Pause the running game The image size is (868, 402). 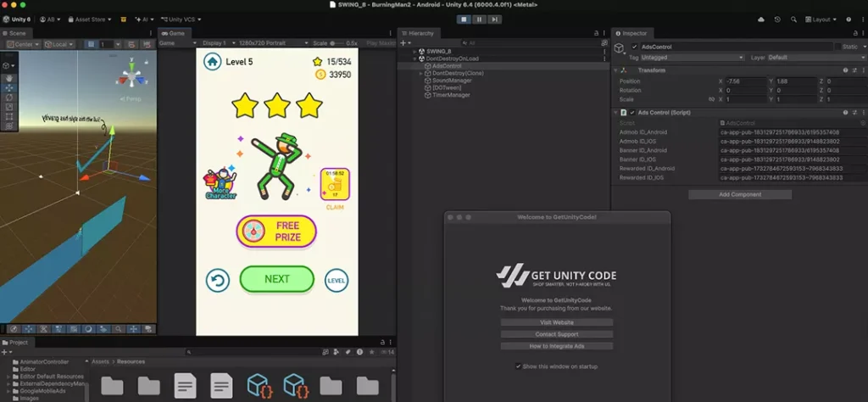tap(479, 20)
